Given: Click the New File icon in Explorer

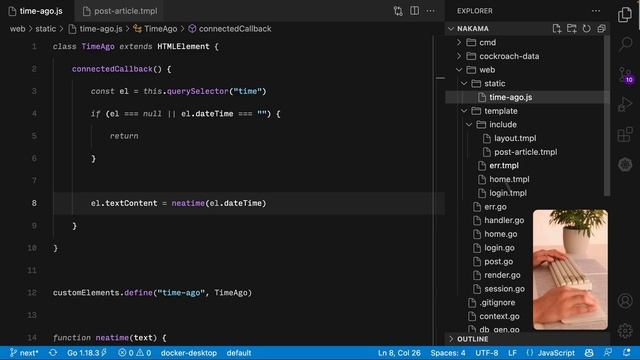Looking at the screenshot, I should (557, 29).
